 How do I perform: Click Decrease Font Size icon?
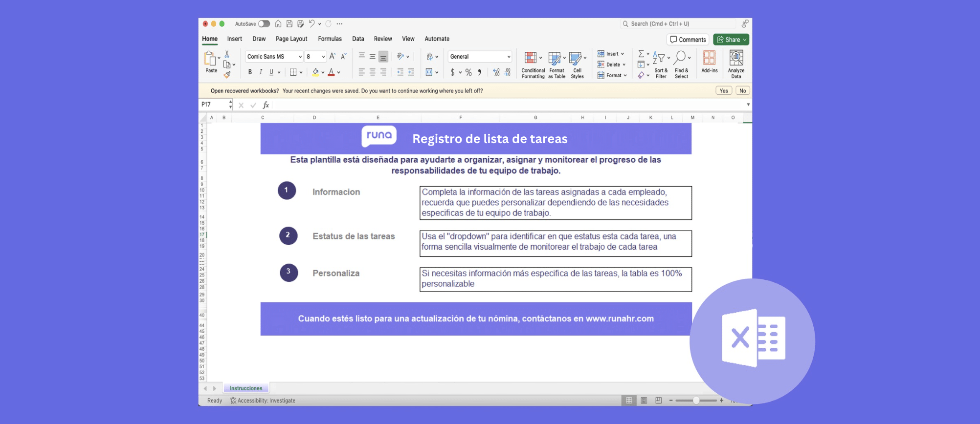pyautogui.click(x=344, y=57)
